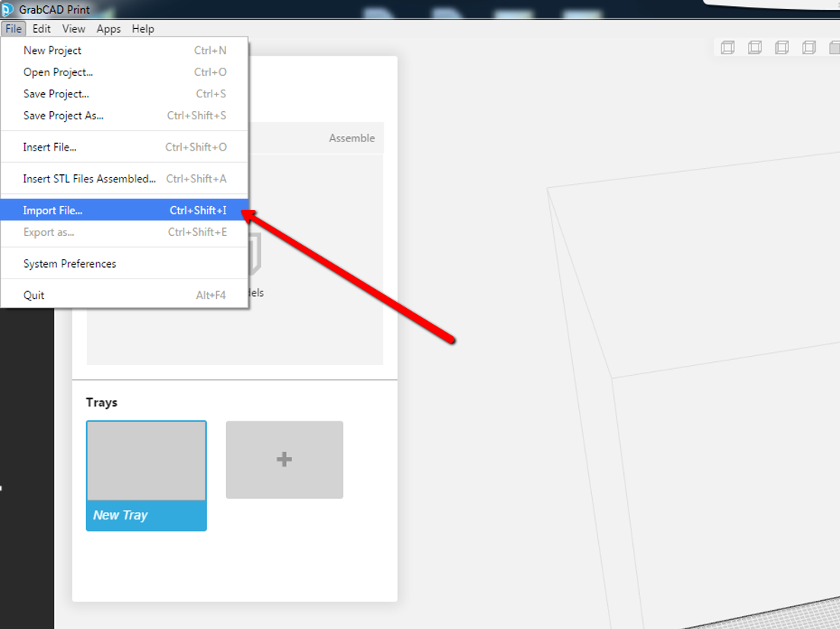
Task: Click the greyed-out Export as... entry
Action: point(124,232)
